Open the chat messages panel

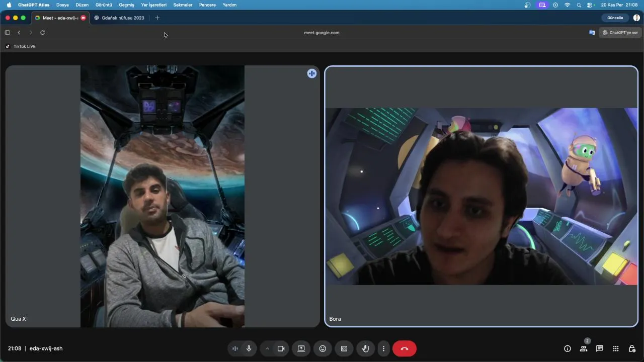click(600, 348)
